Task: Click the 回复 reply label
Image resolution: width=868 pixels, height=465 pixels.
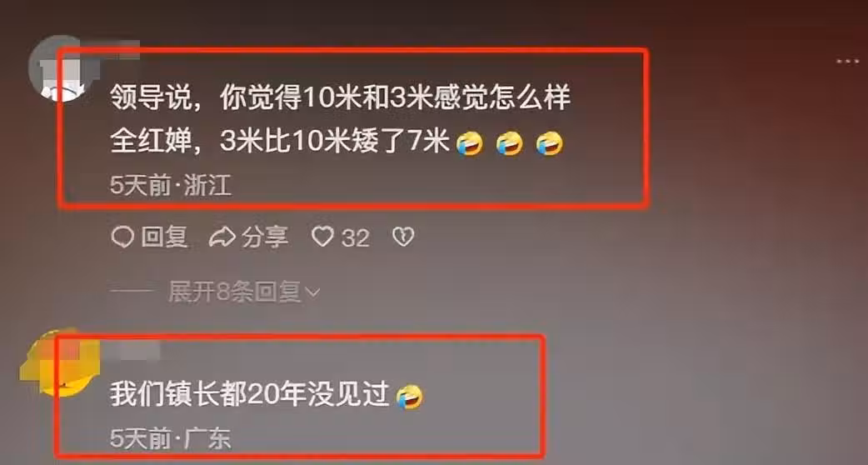Action: [164, 237]
